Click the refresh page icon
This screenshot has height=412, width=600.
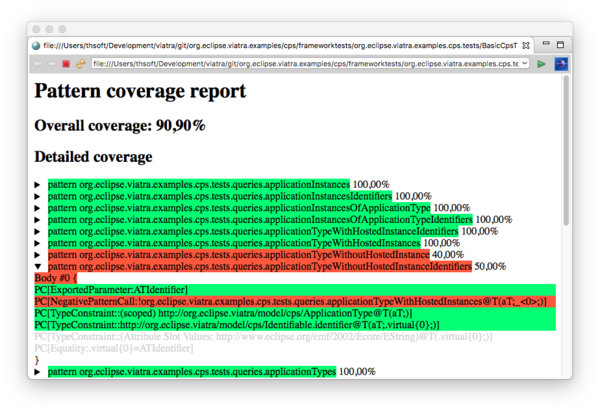click(x=80, y=64)
